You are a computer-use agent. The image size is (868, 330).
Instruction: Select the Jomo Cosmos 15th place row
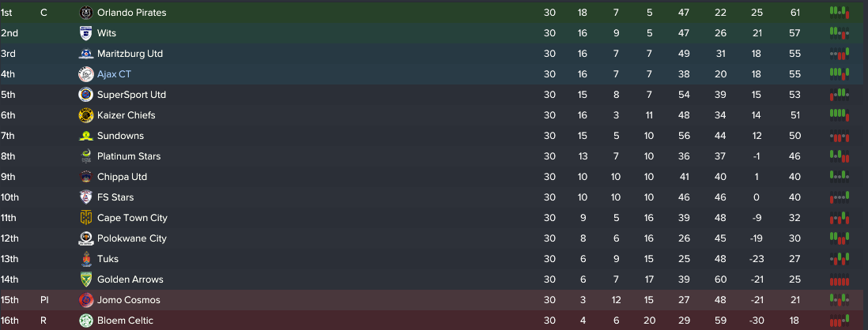click(x=434, y=300)
